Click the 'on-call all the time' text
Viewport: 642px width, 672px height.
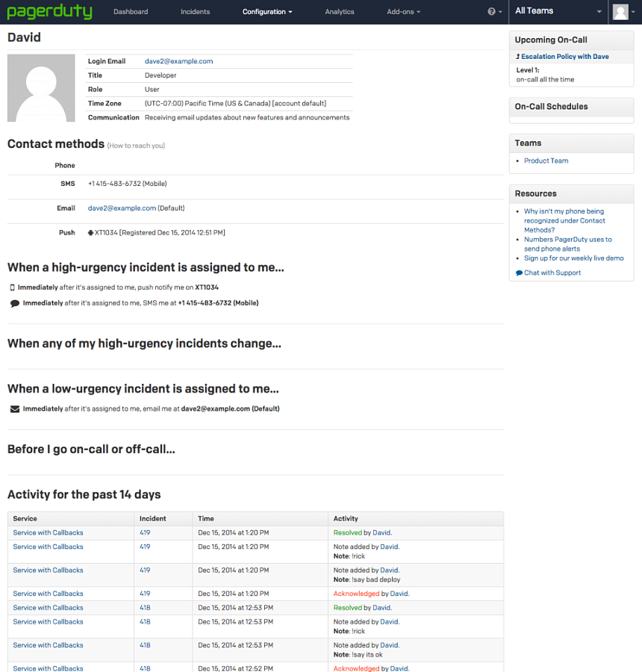pyautogui.click(x=545, y=80)
